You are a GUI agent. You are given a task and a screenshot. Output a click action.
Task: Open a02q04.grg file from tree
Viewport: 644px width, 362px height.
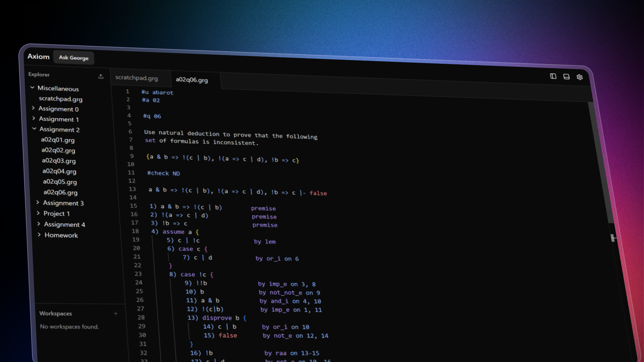click(59, 171)
